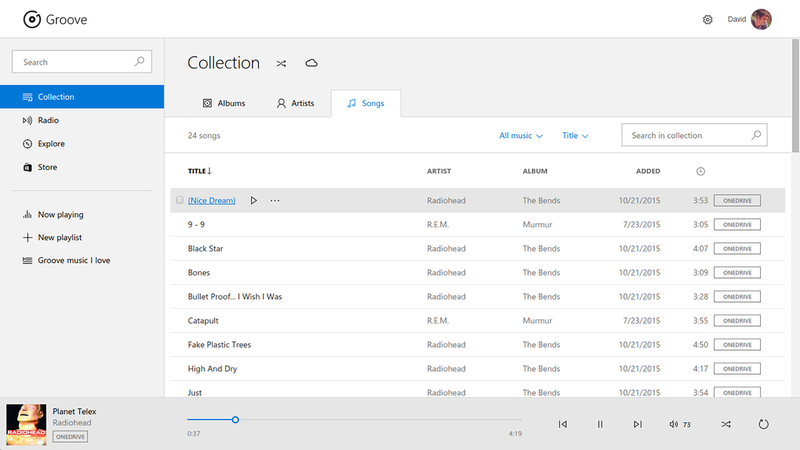Image resolution: width=800 pixels, height=450 pixels.
Task: Click the ONEDRIVE badge for Black Star
Action: 737,248
